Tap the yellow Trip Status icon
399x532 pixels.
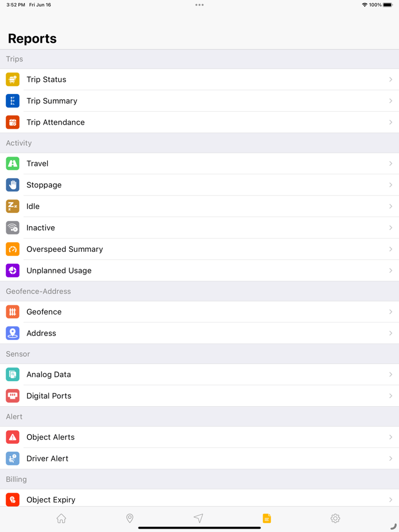13,79
